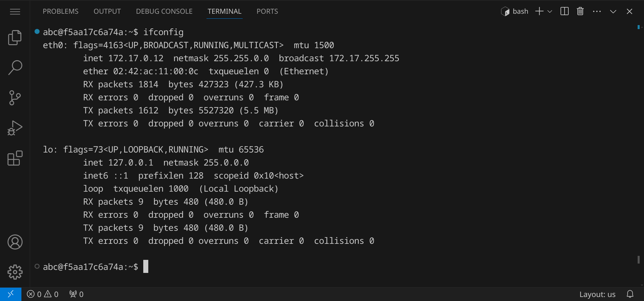The height and width of the screenshot is (301, 644).
Task: Open the Extensions view icon
Action: 15,158
